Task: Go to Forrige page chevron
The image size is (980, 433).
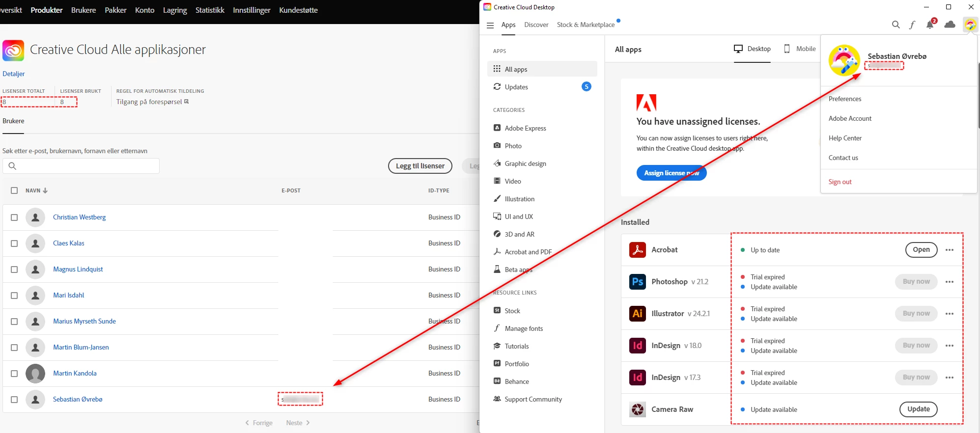Action: pyautogui.click(x=247, y=423)
